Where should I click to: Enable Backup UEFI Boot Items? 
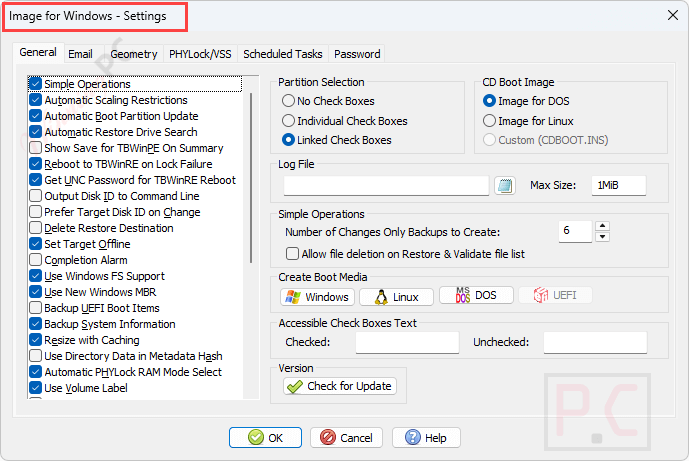(36, 308)
